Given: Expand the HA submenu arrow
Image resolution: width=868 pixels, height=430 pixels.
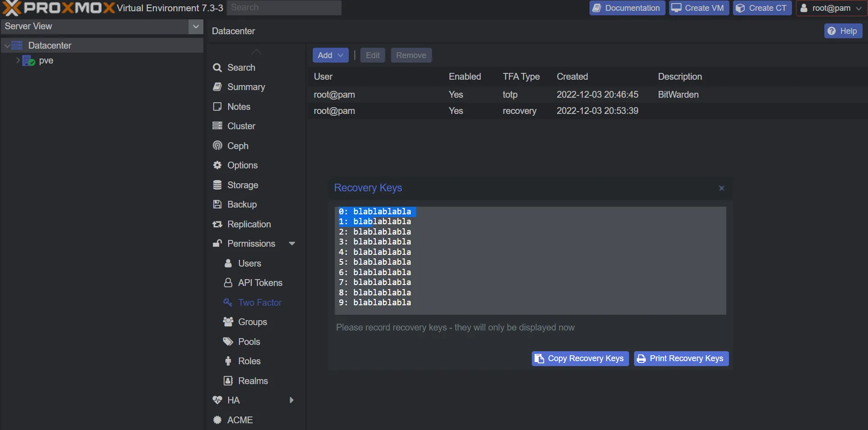Looking at the screenshot, I should [x=292, y=400].
